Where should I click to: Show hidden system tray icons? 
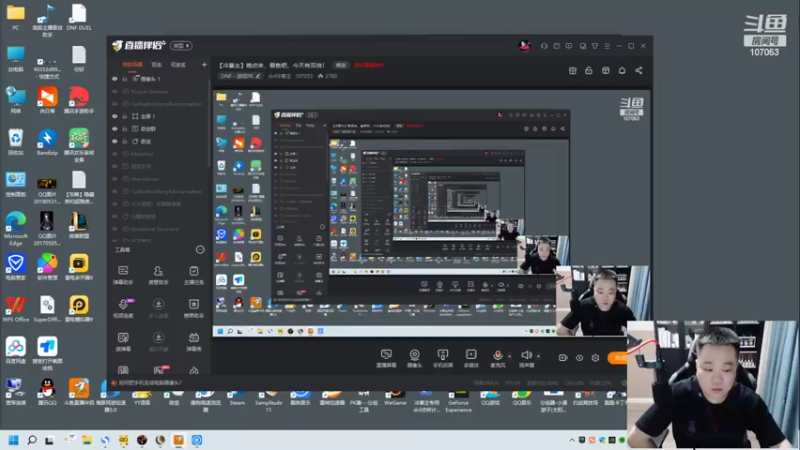point(572,440)
